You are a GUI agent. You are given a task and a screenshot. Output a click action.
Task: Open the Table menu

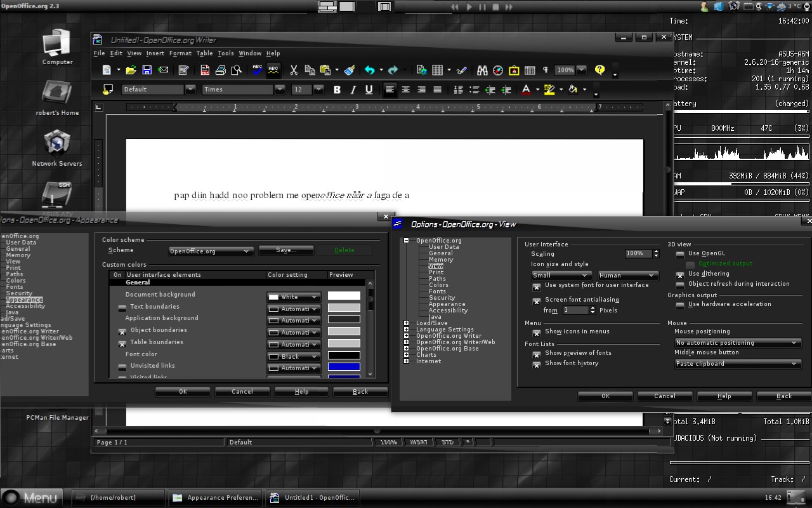point(204,53)
